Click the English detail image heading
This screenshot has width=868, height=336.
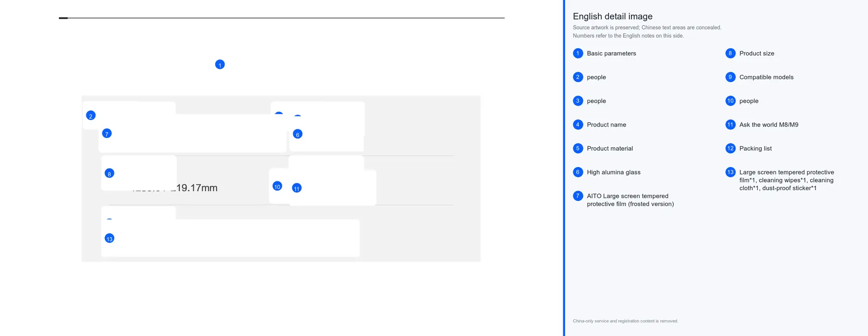(612, 16)
